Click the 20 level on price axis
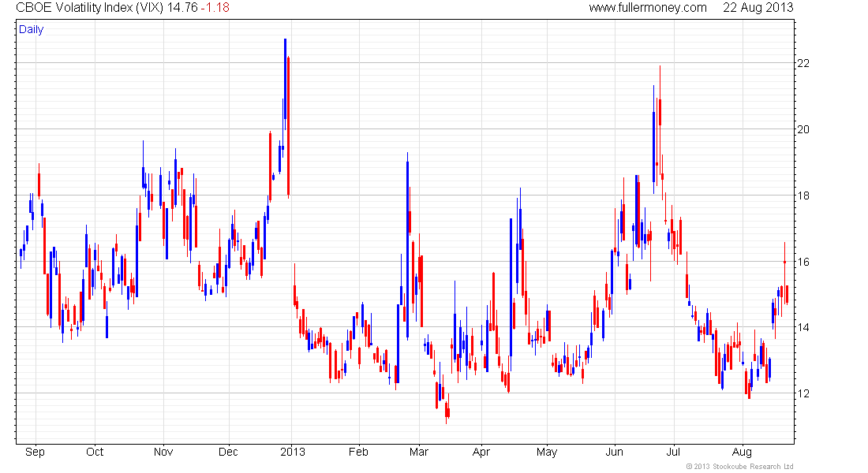The width and height of the screenshot is (868, 473). [x=803, y=129]
